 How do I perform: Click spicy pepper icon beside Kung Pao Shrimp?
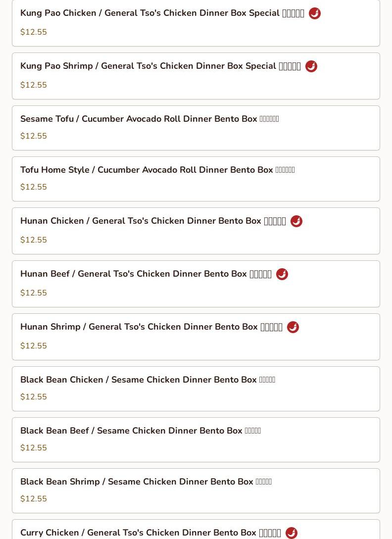point(311,66)
